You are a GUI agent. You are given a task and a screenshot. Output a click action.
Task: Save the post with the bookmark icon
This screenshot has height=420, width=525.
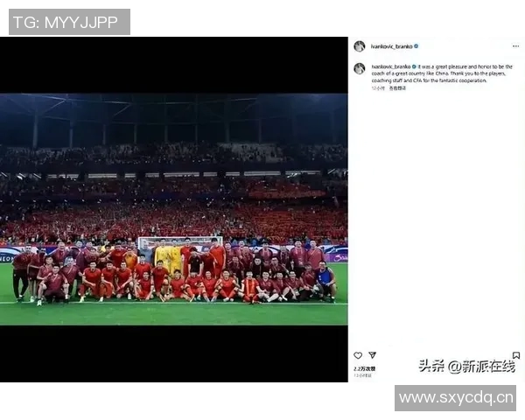(516, 355)
